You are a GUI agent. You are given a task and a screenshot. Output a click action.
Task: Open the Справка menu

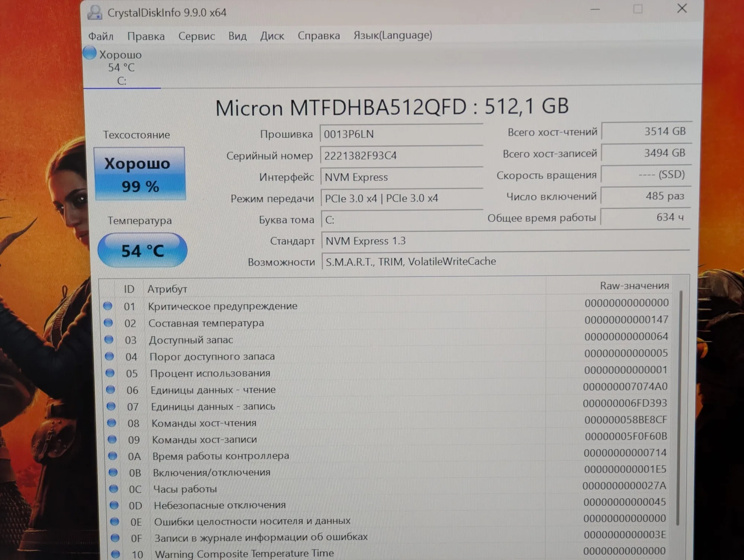[319, 36]
